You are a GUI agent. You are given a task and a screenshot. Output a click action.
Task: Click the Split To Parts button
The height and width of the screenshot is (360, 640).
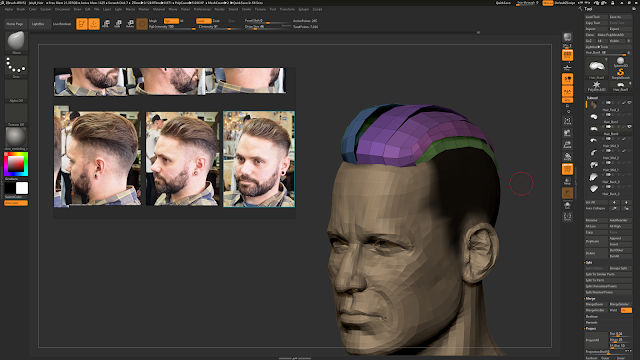pos(609,280)
